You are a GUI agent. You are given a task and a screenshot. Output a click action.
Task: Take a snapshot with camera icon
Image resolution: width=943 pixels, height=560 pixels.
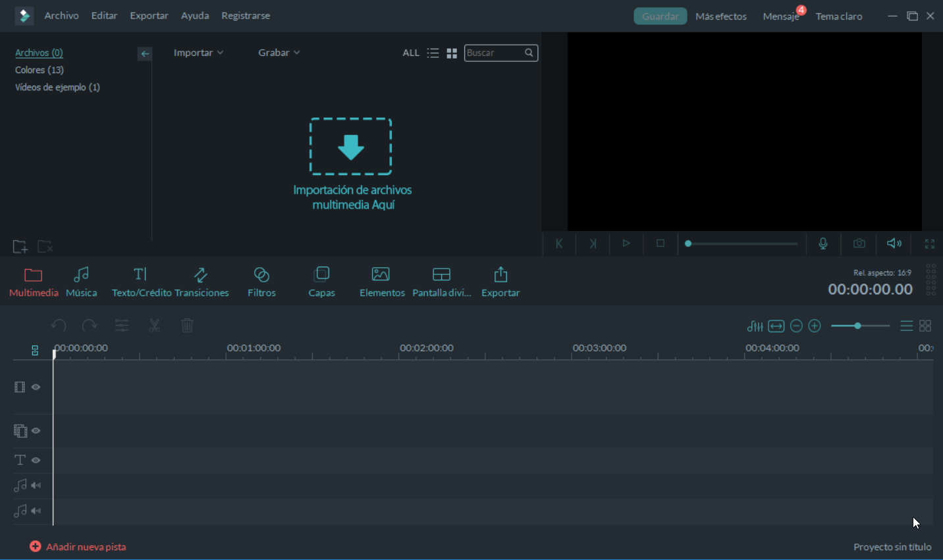click(x=859, y=243)
